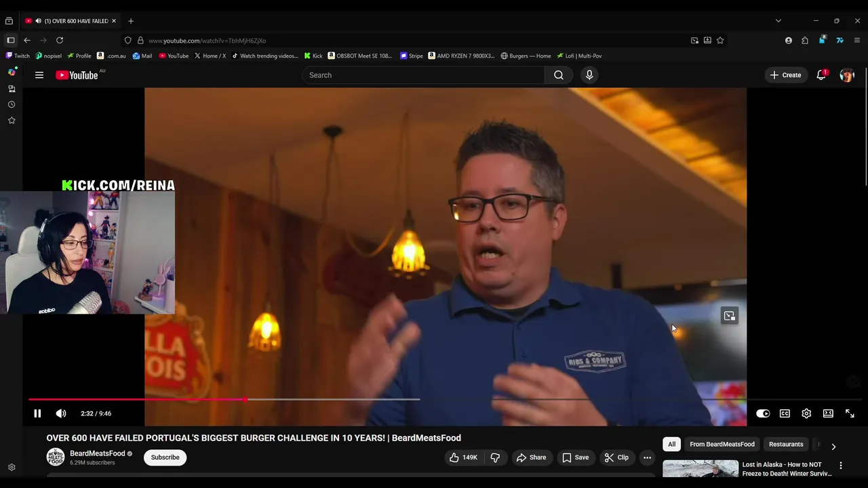Toggle the autoplay switch in player controls

click(x=763, y=413)
